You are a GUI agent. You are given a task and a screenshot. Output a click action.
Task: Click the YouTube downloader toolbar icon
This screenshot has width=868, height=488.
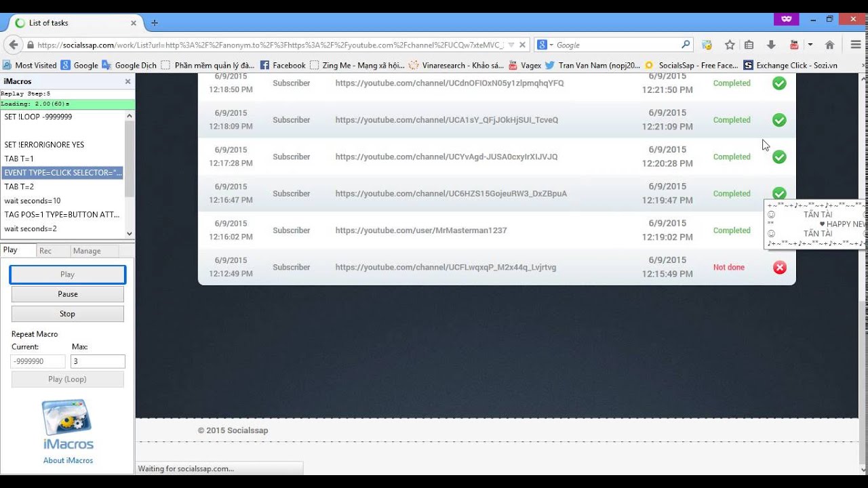pos(794,45)
